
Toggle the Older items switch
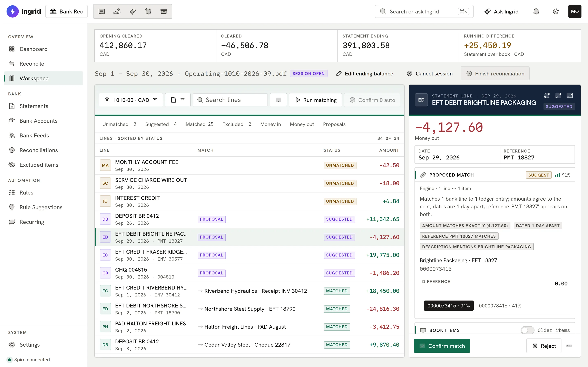527,330
